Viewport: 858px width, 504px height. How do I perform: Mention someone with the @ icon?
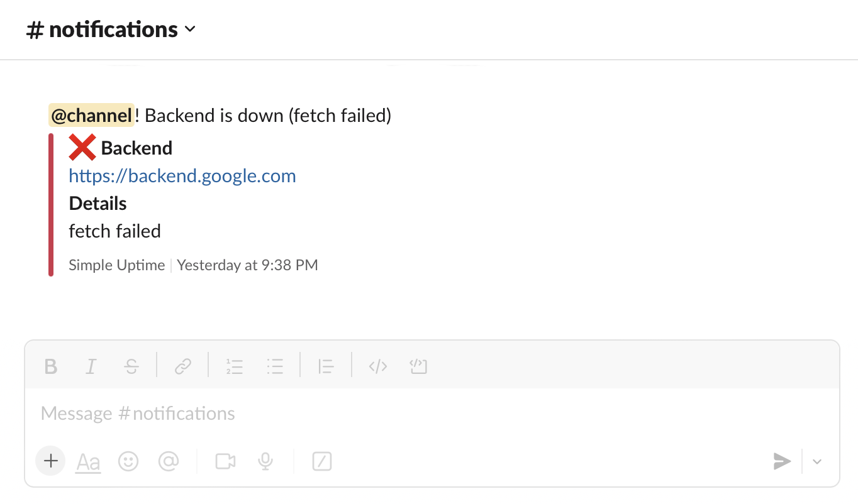click(x=169, y=462)
